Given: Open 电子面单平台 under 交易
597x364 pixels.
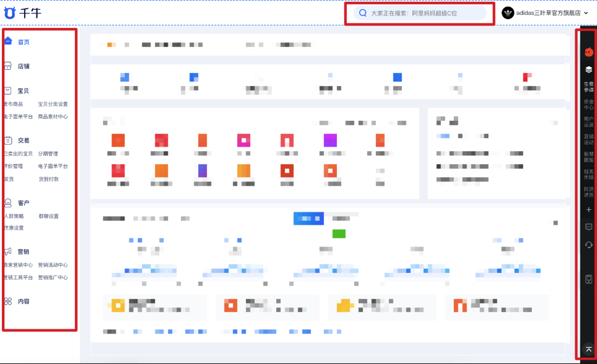Looking at the screenshot, I should [53, 166].
